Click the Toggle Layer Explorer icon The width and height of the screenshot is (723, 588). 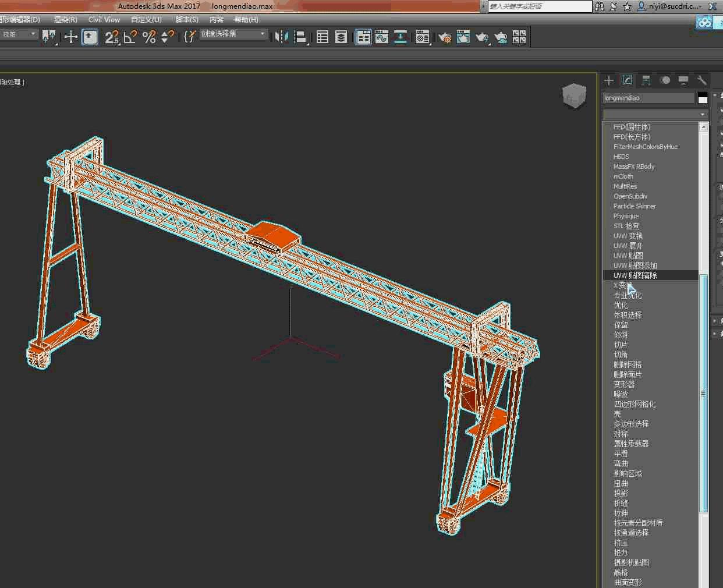pos(341,37)
